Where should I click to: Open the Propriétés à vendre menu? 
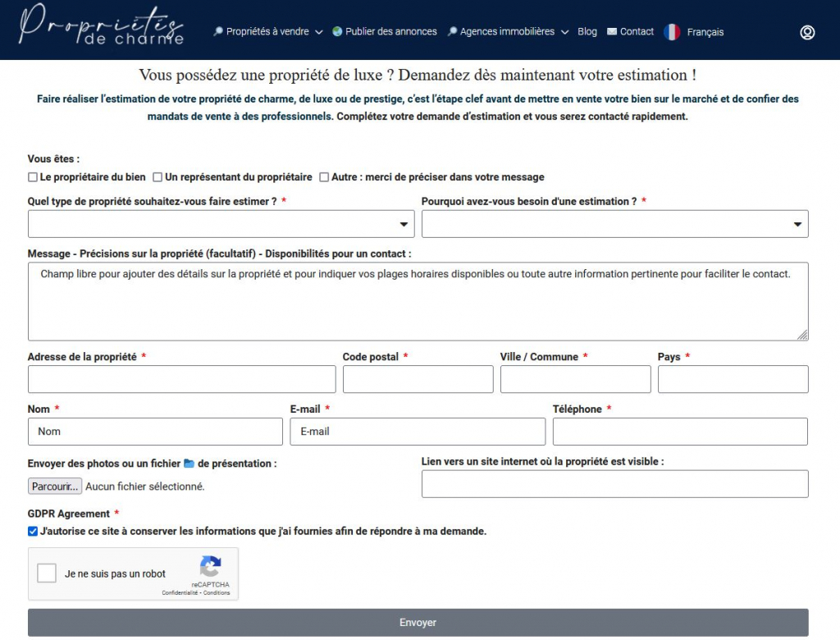[267, 32]
